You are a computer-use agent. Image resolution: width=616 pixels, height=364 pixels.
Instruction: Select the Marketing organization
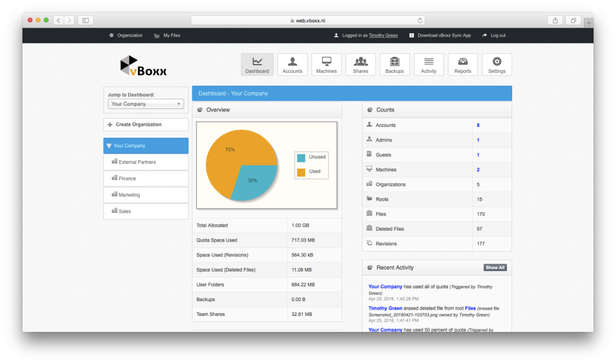146,195
